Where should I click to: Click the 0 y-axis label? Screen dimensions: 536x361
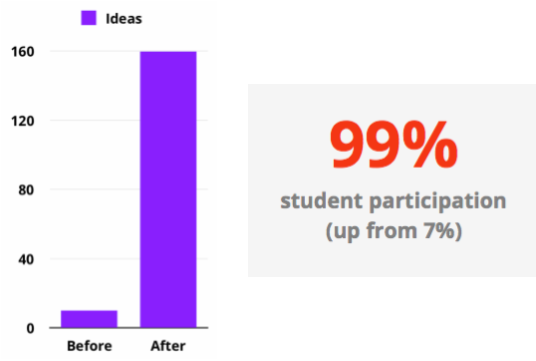[30, 329]
